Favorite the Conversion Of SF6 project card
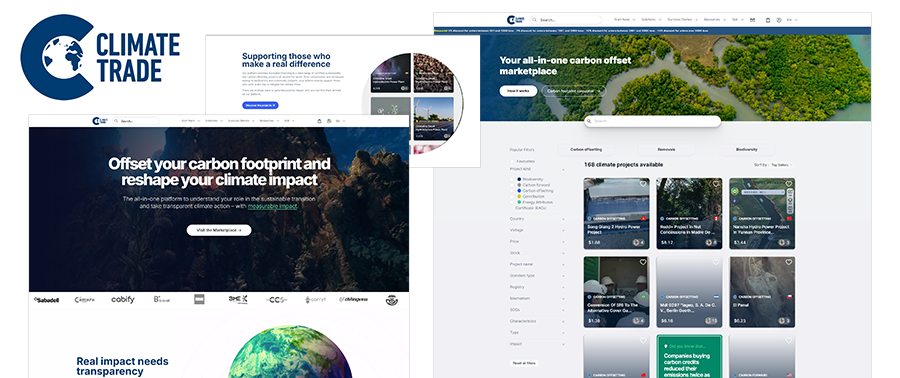Image resolution: width=900 pixels, height=378 pixels. [643, 262]
